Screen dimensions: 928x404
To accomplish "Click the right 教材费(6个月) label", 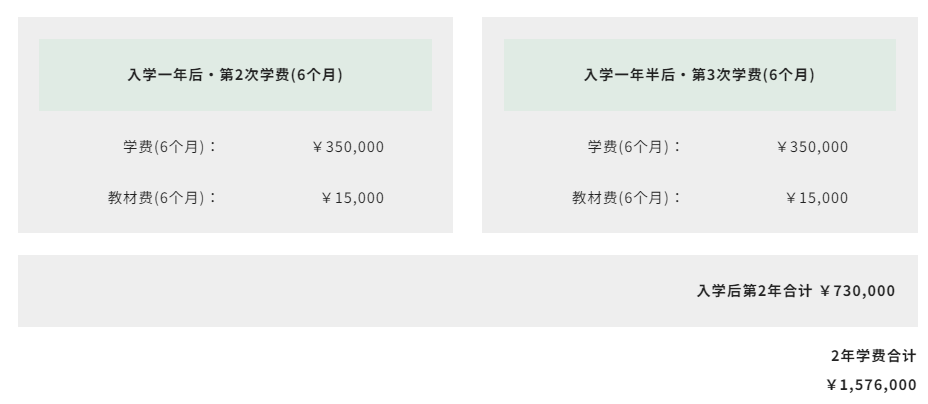I will click(x=627, y=198).
